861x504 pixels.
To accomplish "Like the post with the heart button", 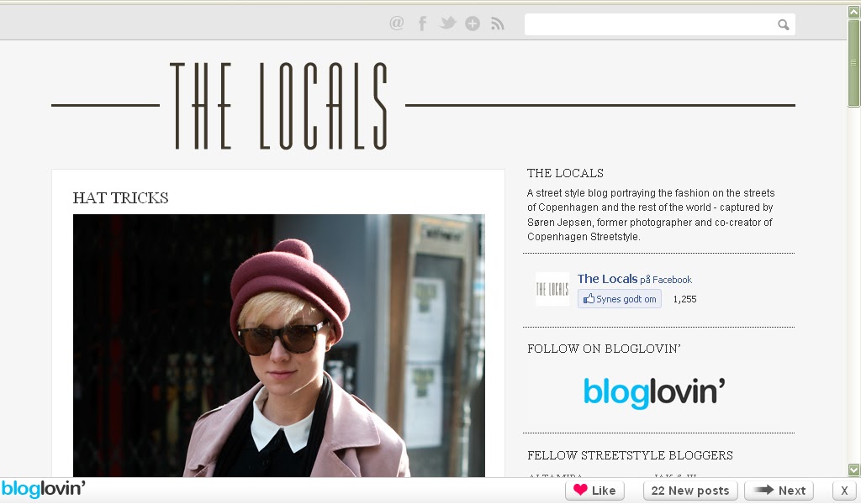I will (x=594, y=491).
